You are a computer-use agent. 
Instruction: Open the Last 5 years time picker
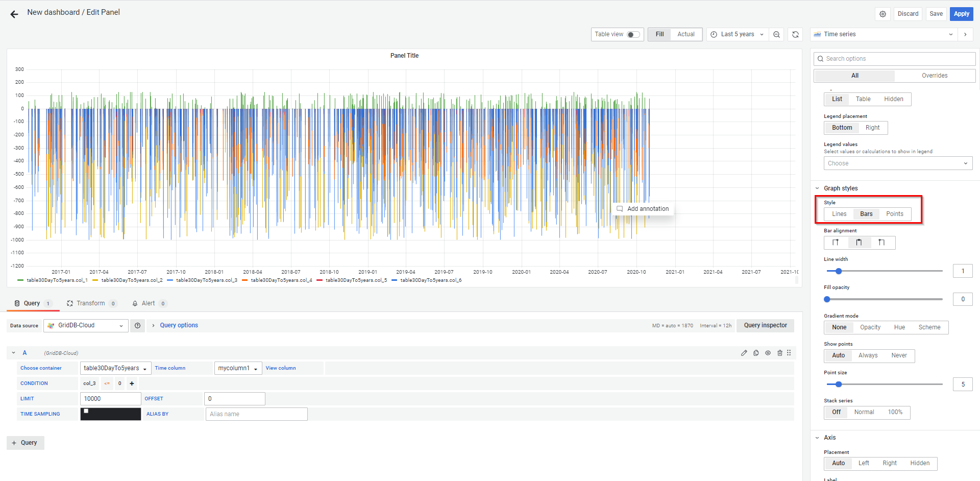pos(737,35)
